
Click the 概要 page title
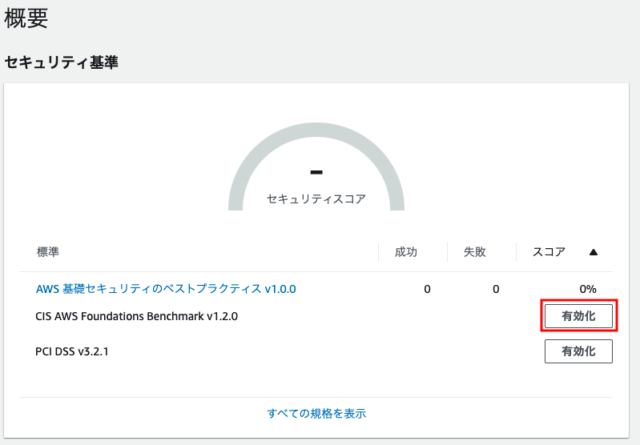(x=26, y=18)
